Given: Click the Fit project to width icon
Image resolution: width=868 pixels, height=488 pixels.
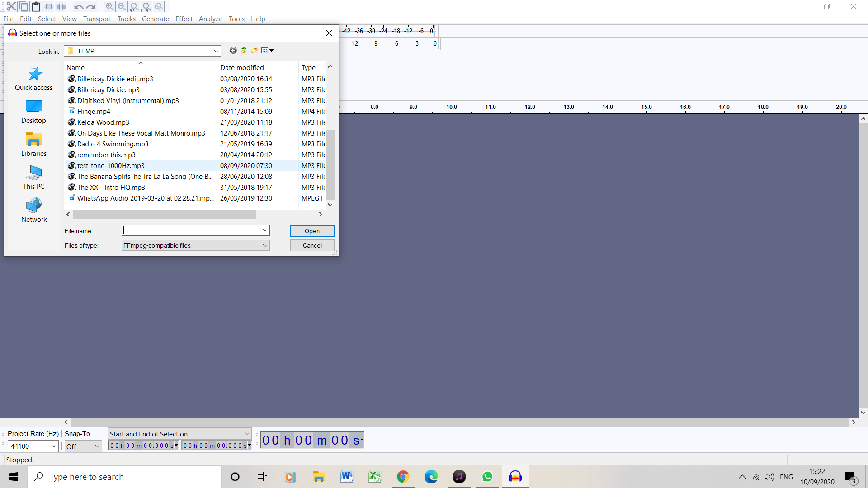Looking at the screenshot, I should 146,6.
